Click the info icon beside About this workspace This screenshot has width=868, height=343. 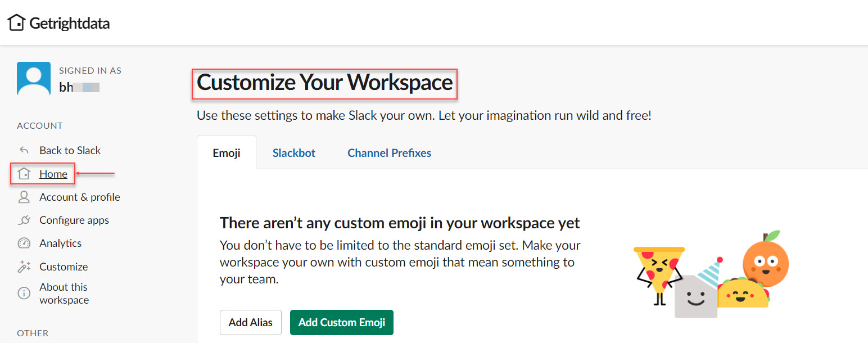click(24, 293)
